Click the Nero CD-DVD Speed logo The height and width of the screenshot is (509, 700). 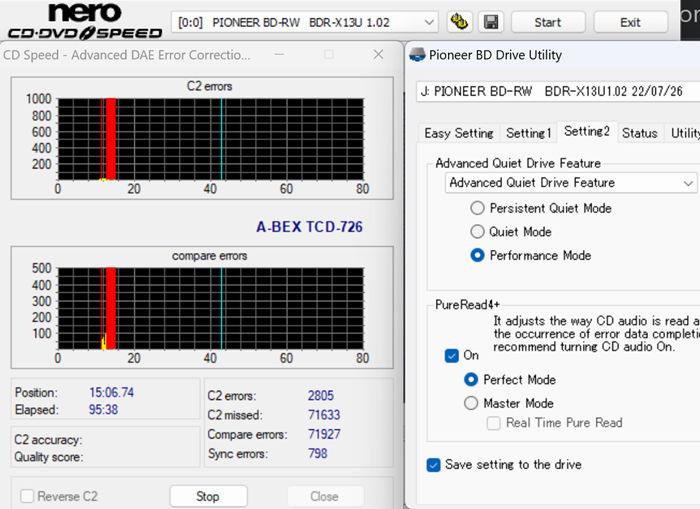click(83, 22)
